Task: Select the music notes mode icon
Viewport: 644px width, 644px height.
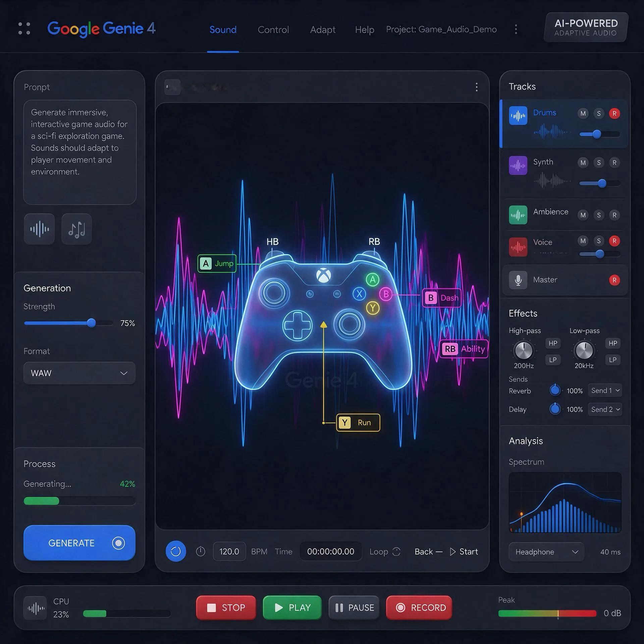Action: pyautogui.click(x=77, y=229)
